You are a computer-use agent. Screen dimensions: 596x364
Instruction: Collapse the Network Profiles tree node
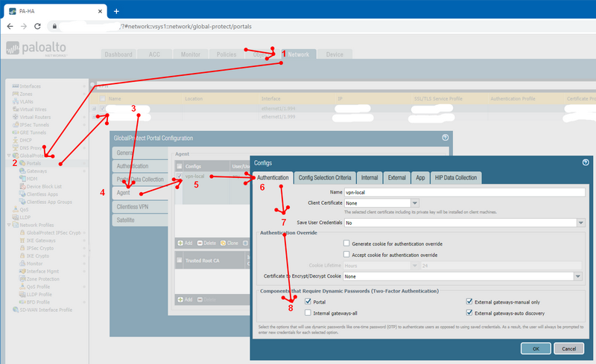pyautogui.click(x=9, y=225)
